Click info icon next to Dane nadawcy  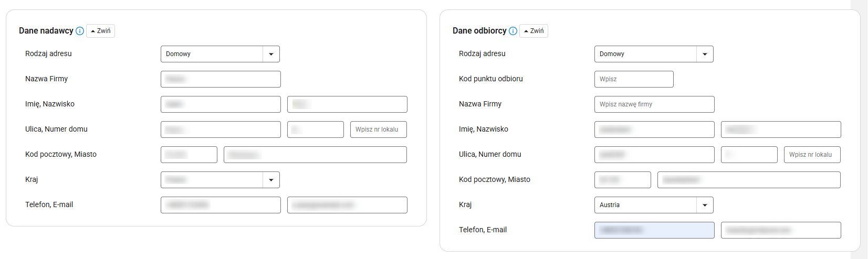[x=80, y=31]
